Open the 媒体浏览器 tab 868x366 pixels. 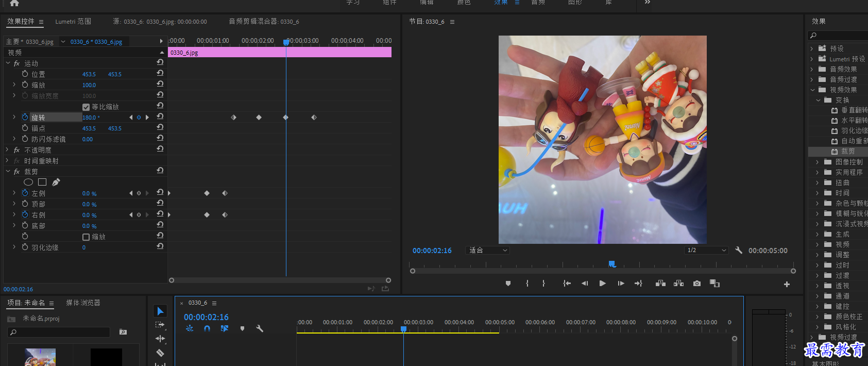click(83, 303)
